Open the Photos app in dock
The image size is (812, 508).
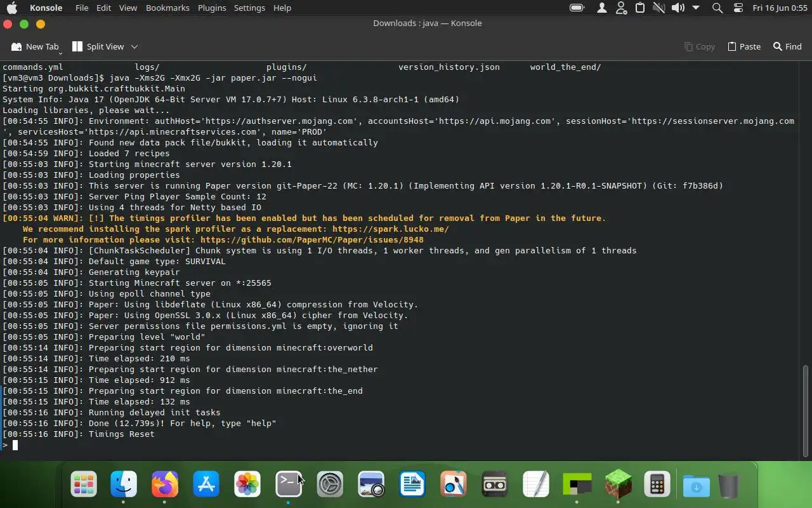[247, 485]
